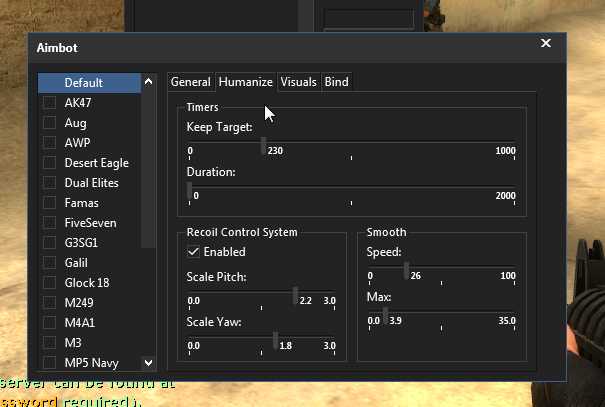Click the AK47 weapon name
This screenshot has height=407, width=605.
coord(78,103)
